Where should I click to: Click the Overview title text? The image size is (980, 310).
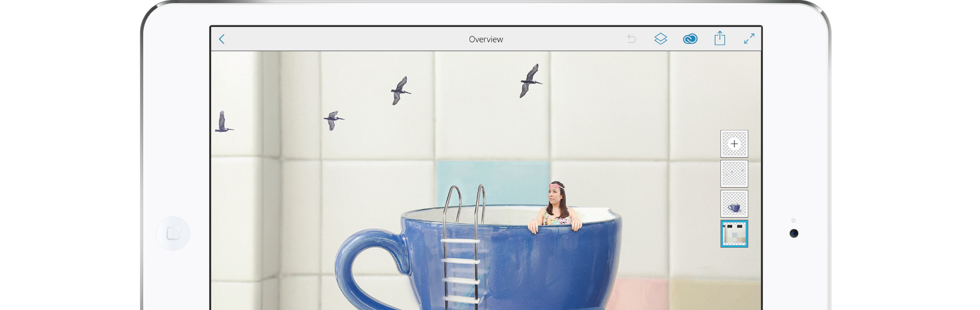coord(486,39)
